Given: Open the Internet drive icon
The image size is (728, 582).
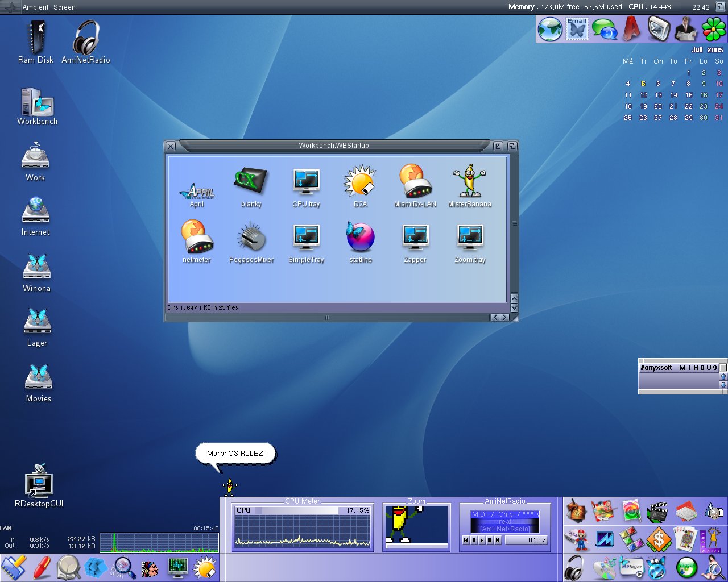Looking at the screenshot, I should pyautogui.click(x=35, y=216).
